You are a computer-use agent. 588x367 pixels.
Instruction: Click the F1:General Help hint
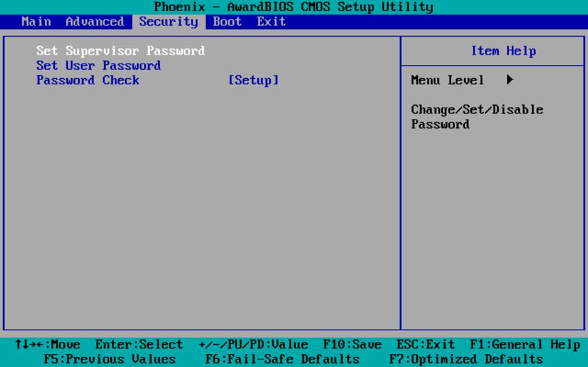pos(525,344)
